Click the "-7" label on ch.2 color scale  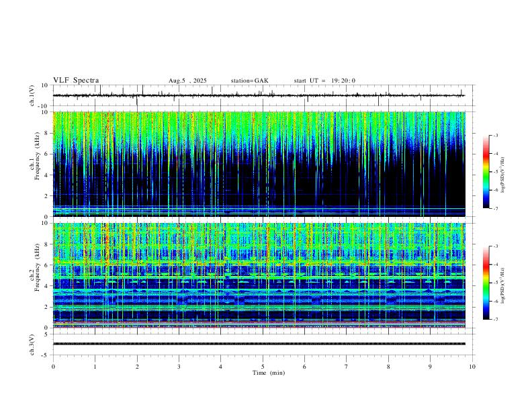coord(495,320)
